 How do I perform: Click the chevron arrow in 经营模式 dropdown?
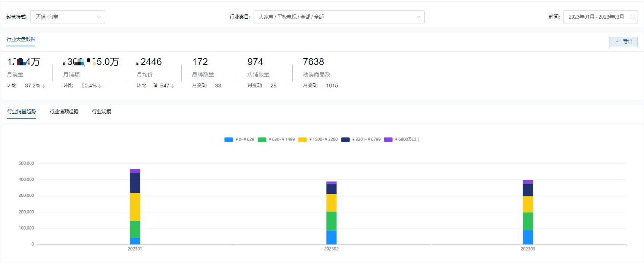point(99,17)
